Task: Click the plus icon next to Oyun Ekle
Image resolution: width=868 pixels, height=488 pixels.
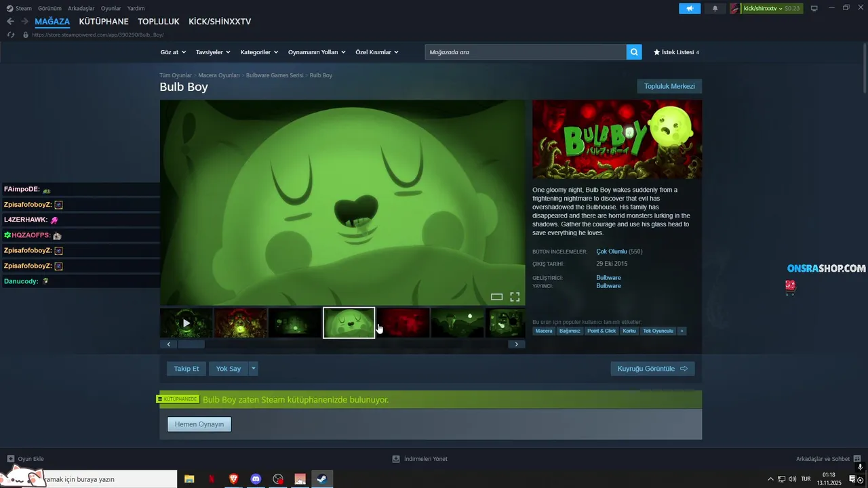Action: point(10,459)
